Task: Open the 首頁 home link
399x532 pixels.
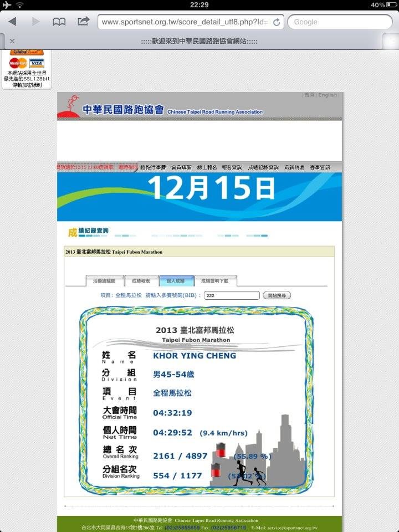Action: [309, 95]
